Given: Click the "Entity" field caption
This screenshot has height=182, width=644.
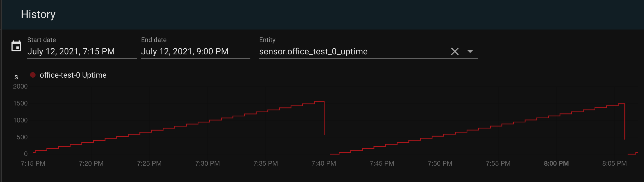Looking at the screenshot, I should click(x=267, y=40).
